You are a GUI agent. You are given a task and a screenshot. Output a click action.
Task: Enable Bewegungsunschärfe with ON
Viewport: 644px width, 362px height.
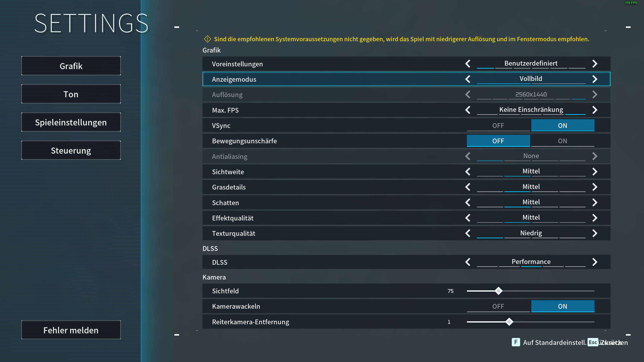(562, 141)
